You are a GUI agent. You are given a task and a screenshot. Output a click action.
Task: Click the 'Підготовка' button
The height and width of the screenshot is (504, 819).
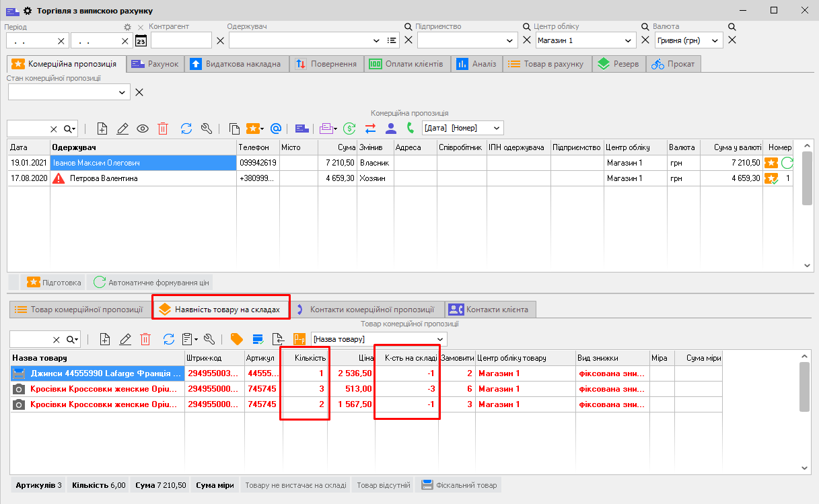click(55, 283)
